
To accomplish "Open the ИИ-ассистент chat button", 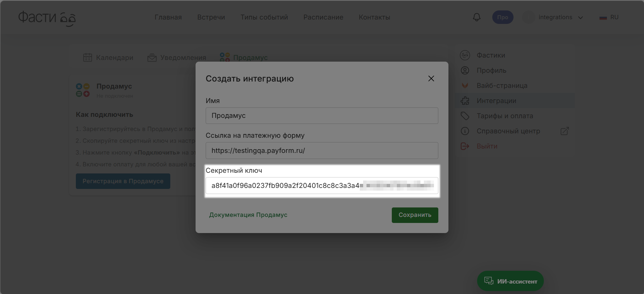I will [510, 281].
